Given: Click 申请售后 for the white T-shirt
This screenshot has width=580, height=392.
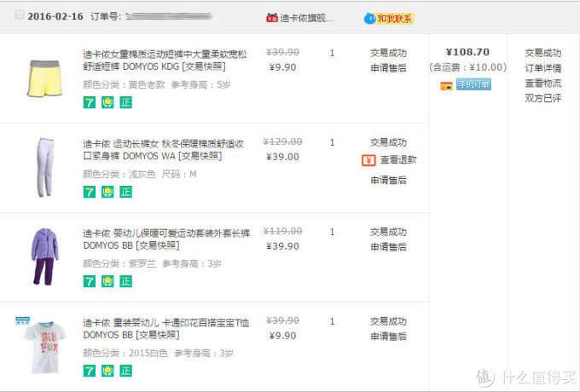Looking at the screenshot, I should [388, 337].
